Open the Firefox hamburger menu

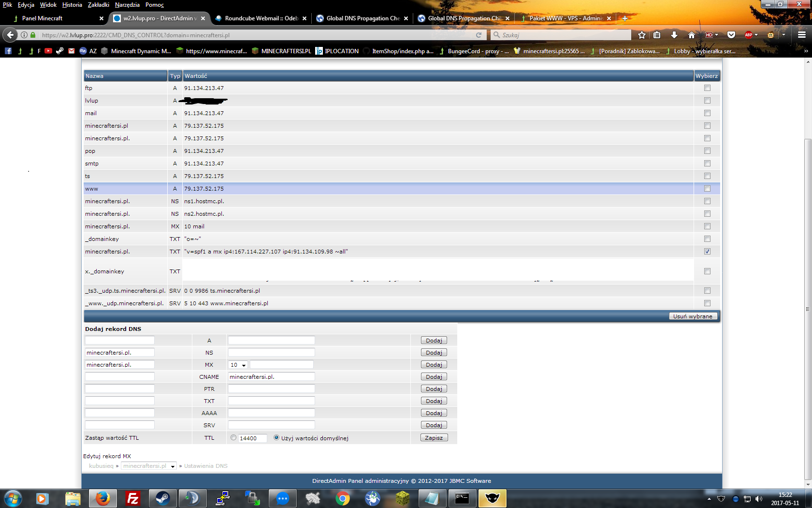(x=801, y=35)
